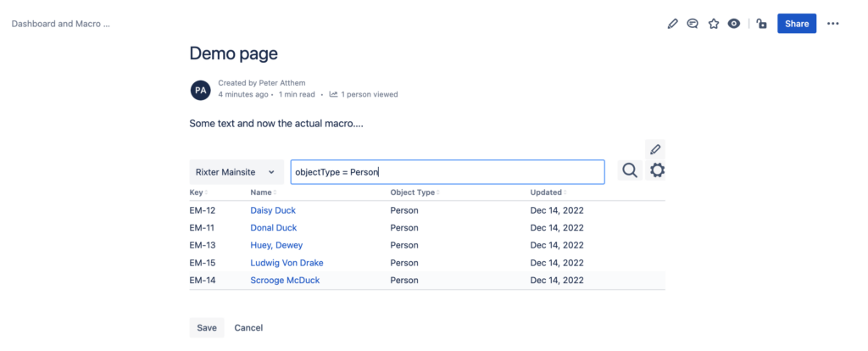
Task: Open the more actions ellipsis menu
Action: point(833,24)
